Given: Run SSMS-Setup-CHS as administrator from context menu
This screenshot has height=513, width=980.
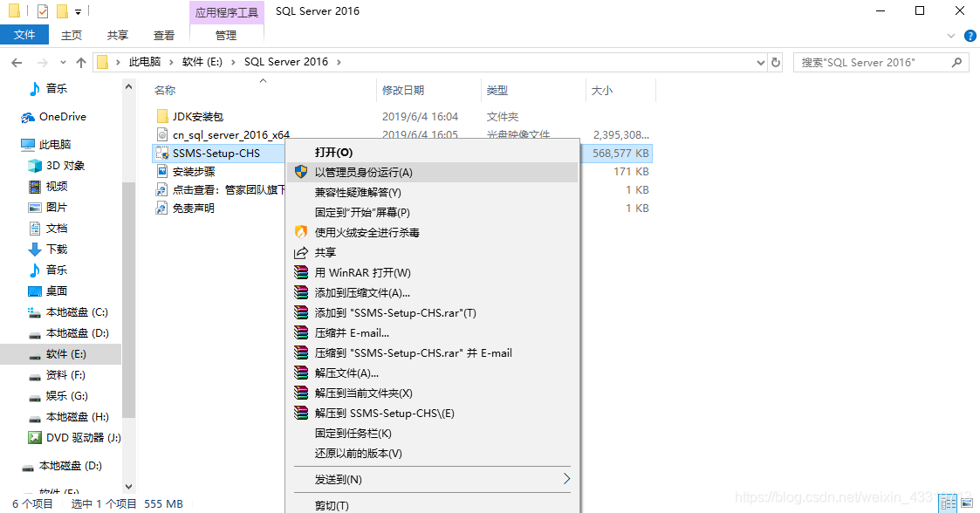Looking at the screenshot, I should pyautogui.click(x=432, y=173).
